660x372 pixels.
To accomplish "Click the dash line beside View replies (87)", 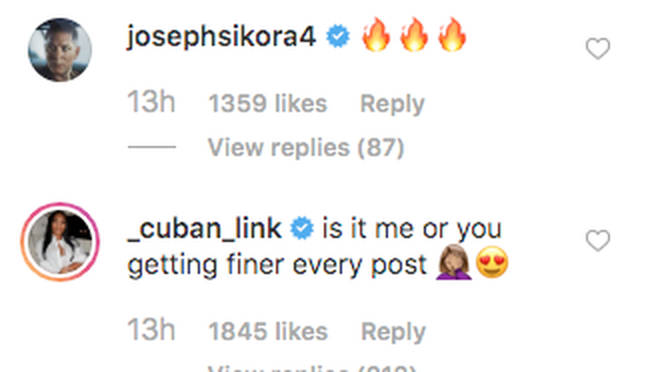I will (152, 147).
